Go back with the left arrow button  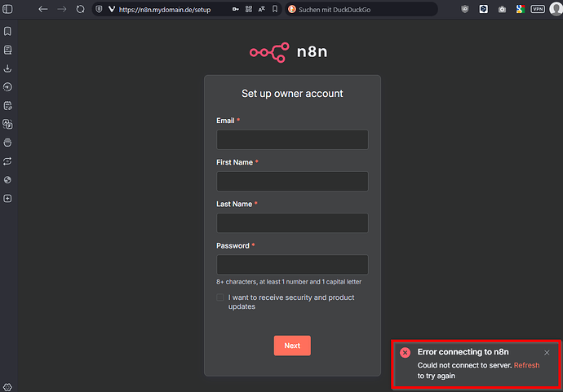tap(43, 9)
